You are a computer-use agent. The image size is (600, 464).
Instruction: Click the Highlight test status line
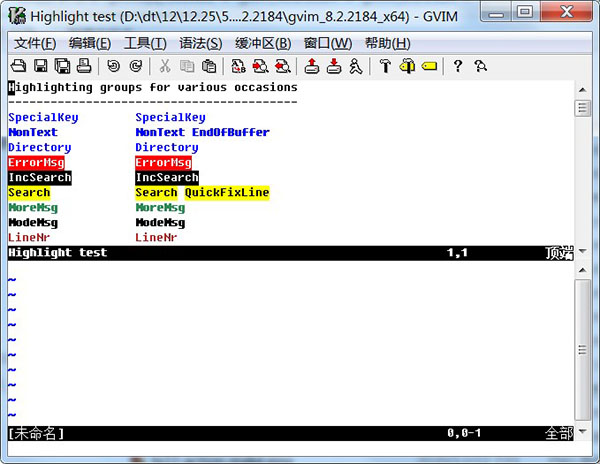(290, 253)
